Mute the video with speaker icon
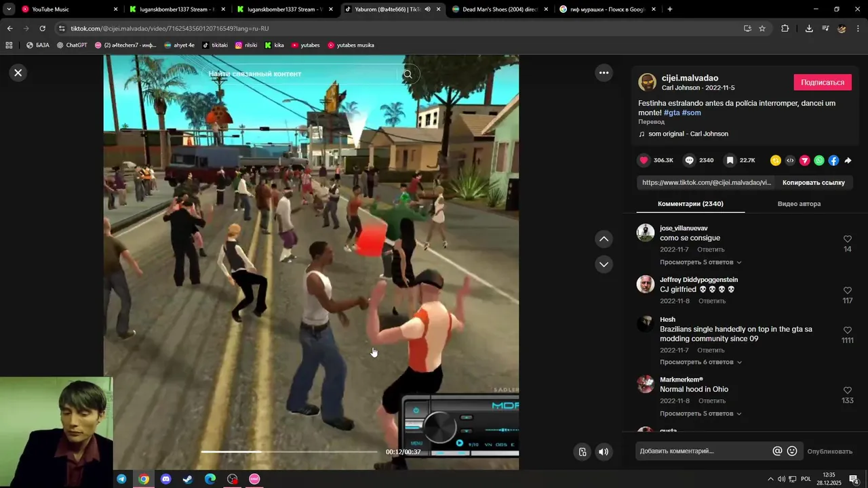Image resolution: width=868 pixels, height=488 pixels. [604, 452]
